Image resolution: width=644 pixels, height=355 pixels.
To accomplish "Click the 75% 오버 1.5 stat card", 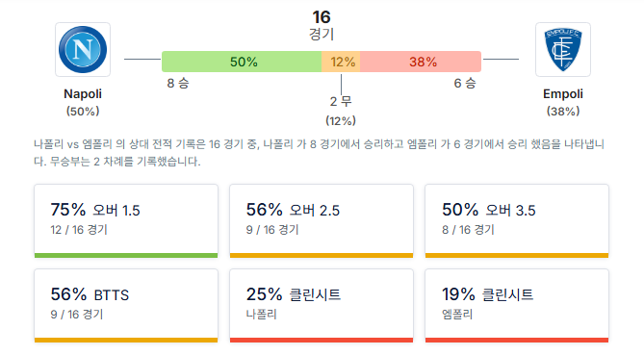I will [126, 221].
